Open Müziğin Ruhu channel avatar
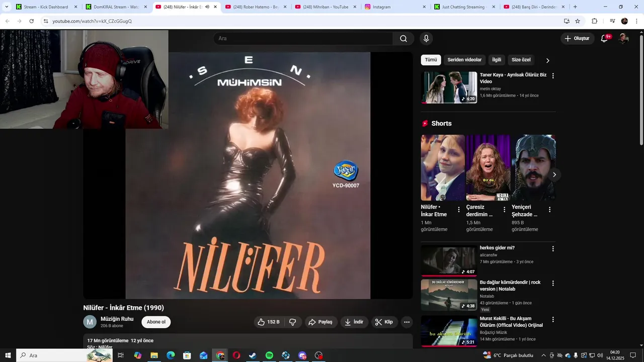Image resolution: width=644 pixels, height=362 pixels. [90, 322]
